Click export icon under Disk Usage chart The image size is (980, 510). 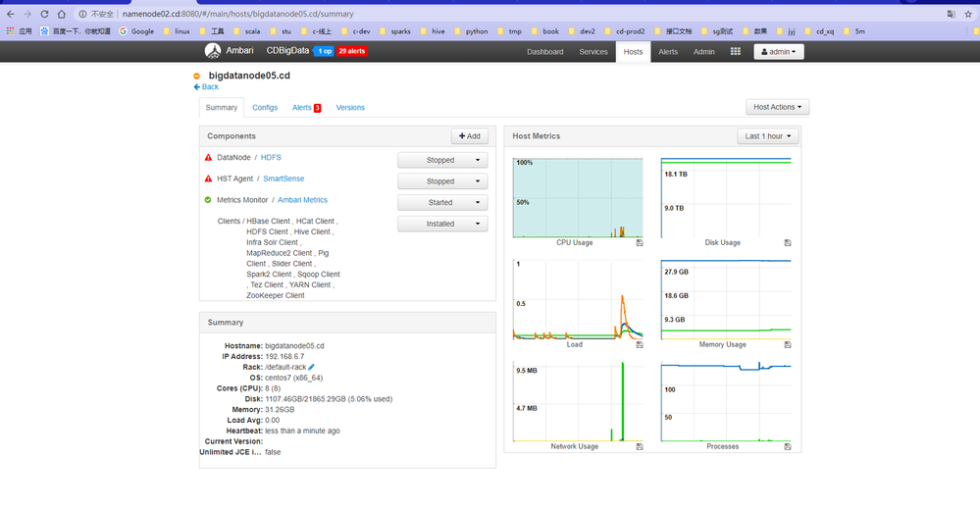point(788,242)
